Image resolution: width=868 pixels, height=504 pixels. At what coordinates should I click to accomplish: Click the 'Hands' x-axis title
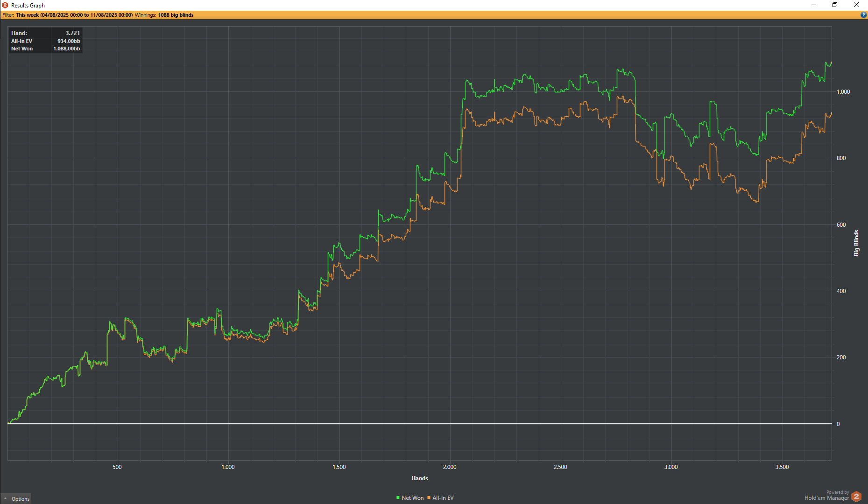[x=420, y=478]
